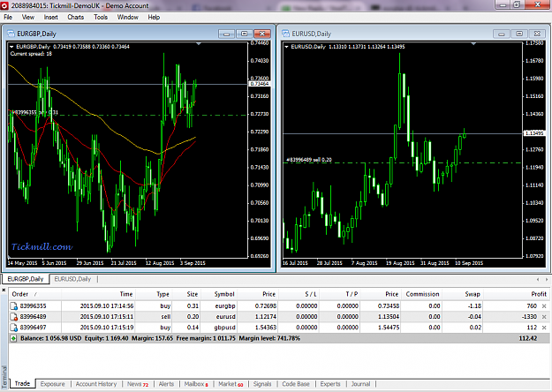Image resolution: width=552 pixels, height=392 pixels.
Task: Sort trades by Swap column
Action: [462, 294]
